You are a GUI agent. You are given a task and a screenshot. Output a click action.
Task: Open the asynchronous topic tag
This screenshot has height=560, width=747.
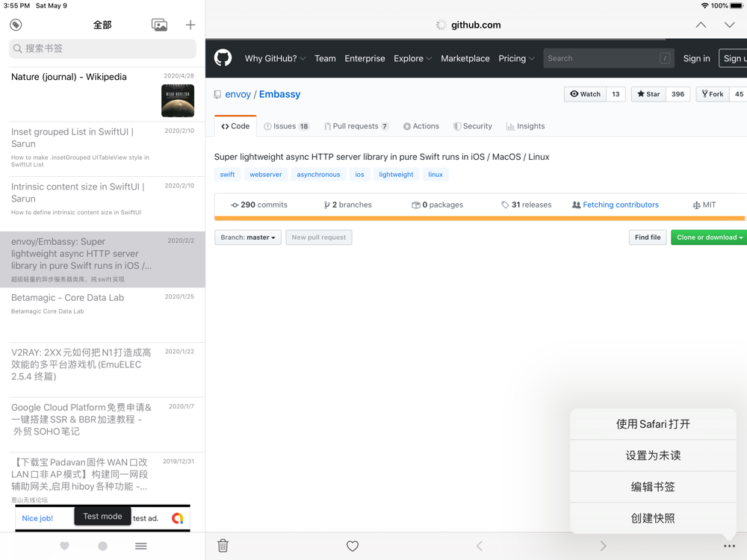click(x=318, y=174)
